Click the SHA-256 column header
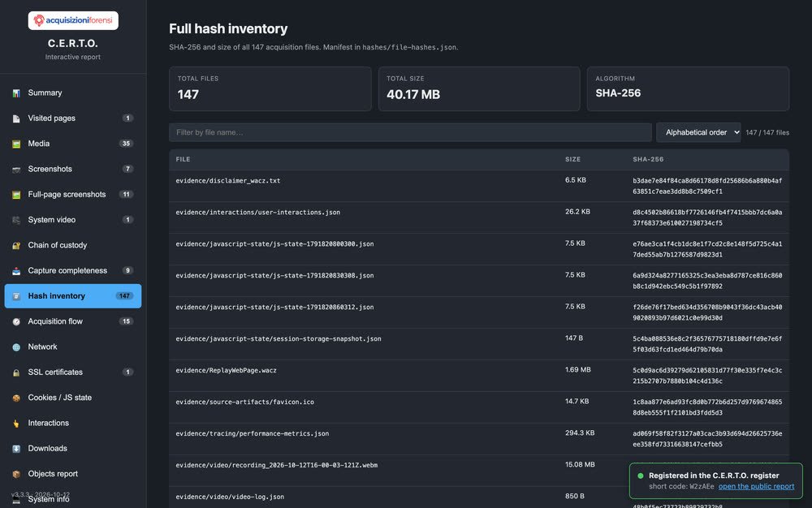 (x=648, y=159)
